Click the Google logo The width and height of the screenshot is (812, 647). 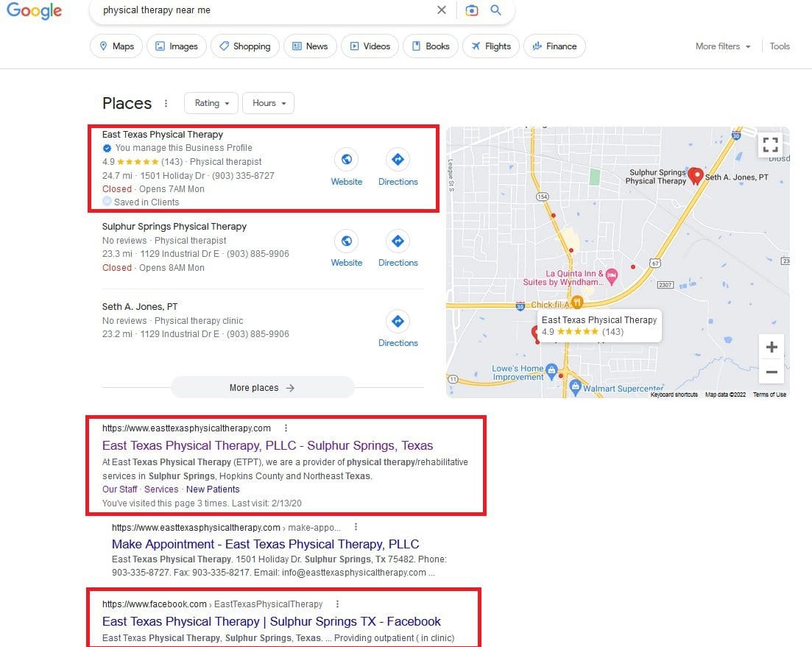click(x=34, y=10)
